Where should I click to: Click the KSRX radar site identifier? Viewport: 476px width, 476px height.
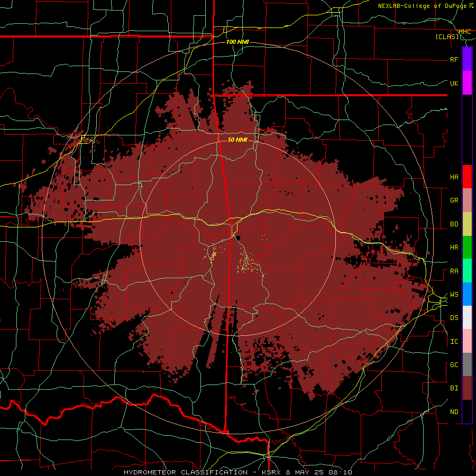click(x=271, y=472)
